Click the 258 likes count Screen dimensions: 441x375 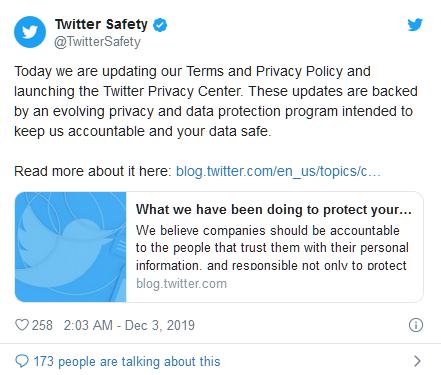[42, 325]
